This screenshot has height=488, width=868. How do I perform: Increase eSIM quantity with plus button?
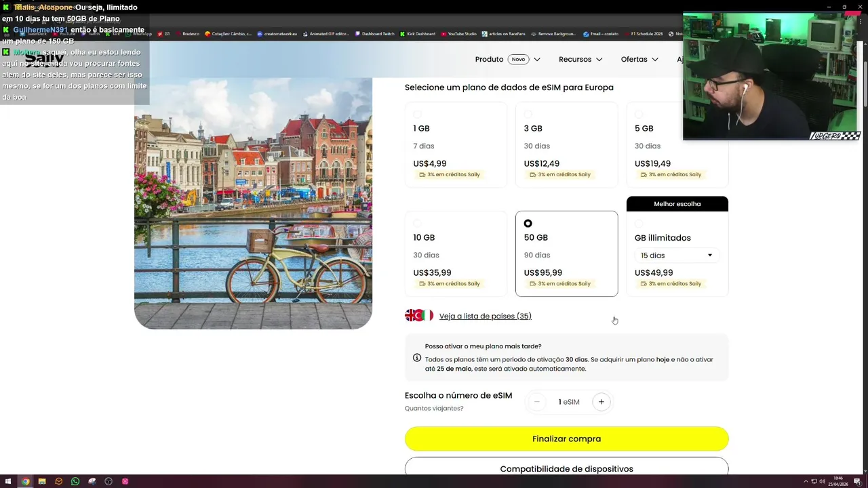pyautogui.click(x=601, y=402)
